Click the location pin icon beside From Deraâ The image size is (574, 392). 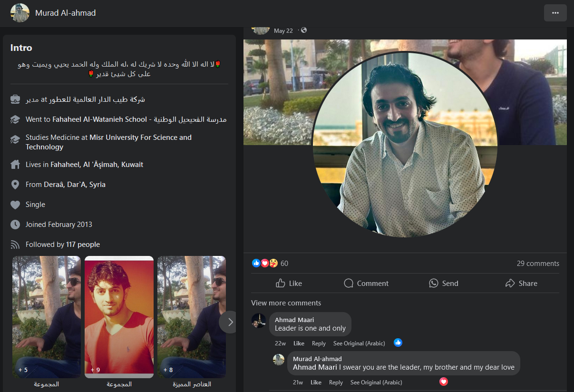pos(15,185)
